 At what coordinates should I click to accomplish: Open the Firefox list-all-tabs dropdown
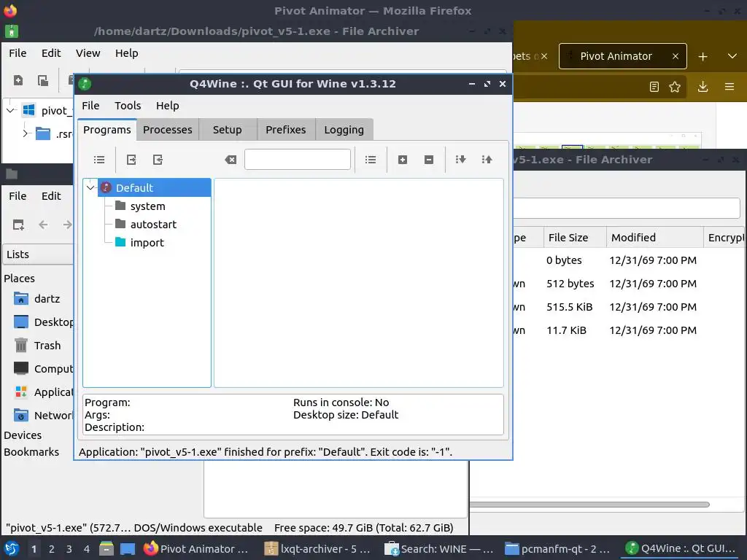coord(732,56)
